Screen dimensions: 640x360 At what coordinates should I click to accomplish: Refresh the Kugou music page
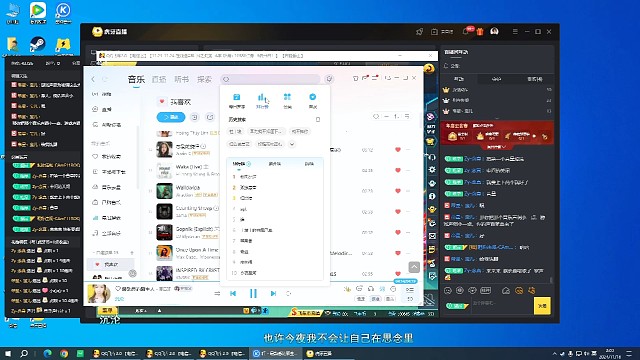[105, 79]
